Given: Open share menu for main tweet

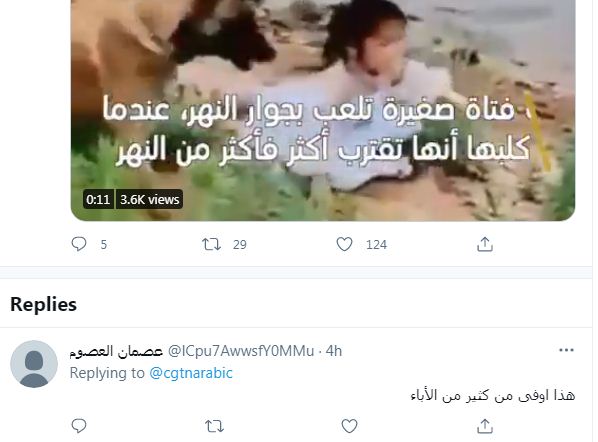Looking at the screenshot, I should (485, 244).
